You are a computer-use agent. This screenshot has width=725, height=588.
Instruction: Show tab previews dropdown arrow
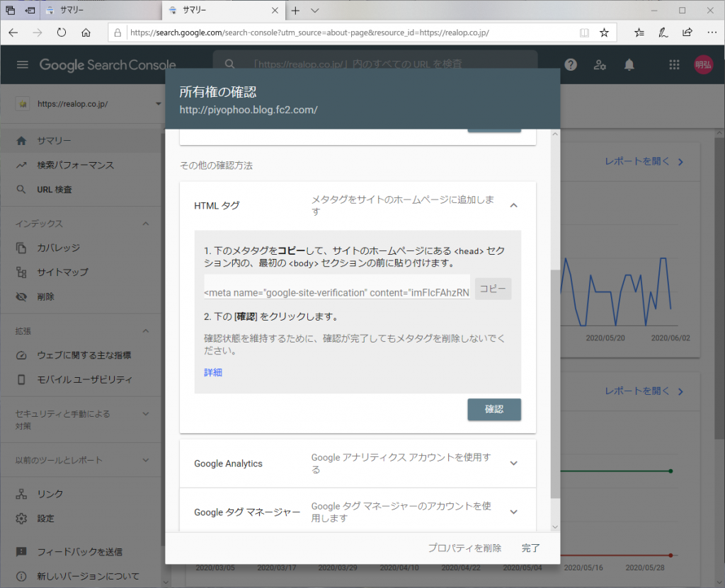click(315, 10)
